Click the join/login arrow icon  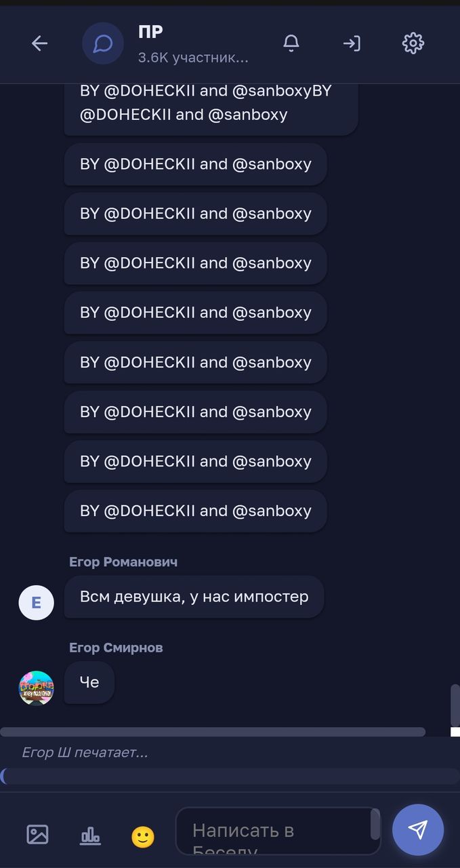click(352, 43)
